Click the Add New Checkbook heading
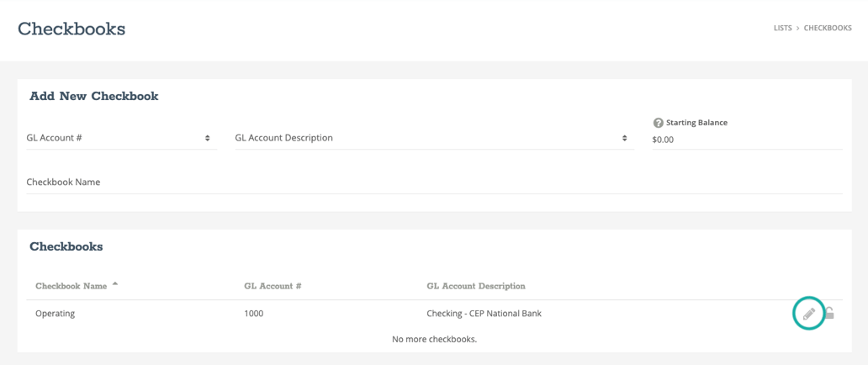This screenshot has height=365, width=868. click(x=94, y=96)
